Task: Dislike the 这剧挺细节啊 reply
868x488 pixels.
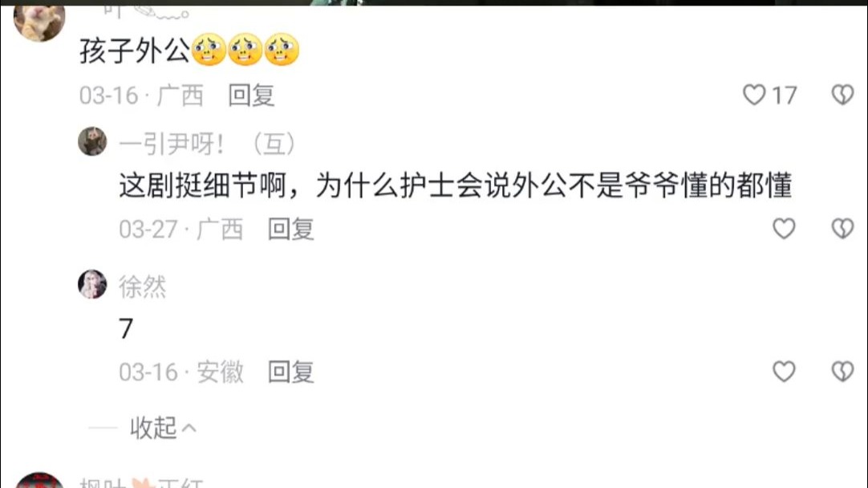Action: coord(842,228)
